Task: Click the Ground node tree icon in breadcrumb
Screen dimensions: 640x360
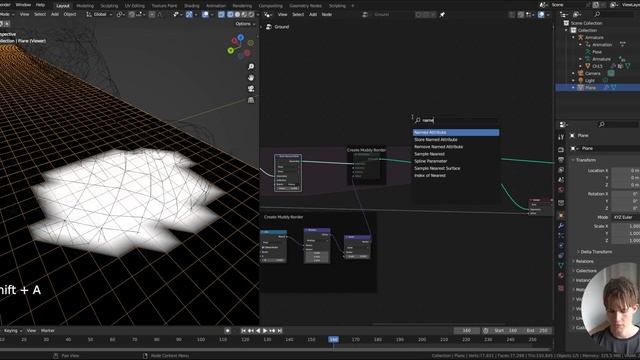Action: click(269, 27)
